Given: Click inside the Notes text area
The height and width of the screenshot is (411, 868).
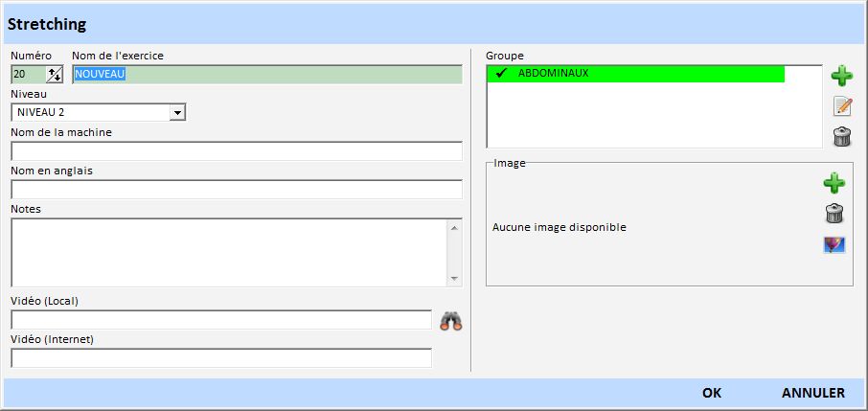Looking at the screenshot, I should coord(228,252).
